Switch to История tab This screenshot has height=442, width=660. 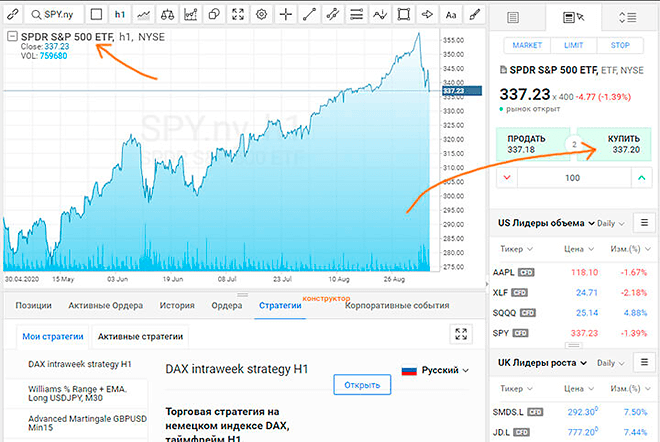(177, 305)
